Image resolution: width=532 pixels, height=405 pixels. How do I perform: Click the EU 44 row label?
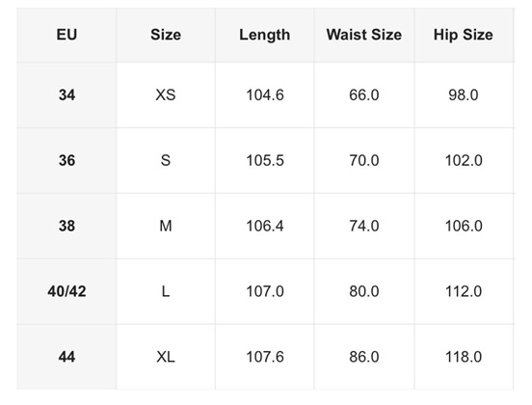66,357
